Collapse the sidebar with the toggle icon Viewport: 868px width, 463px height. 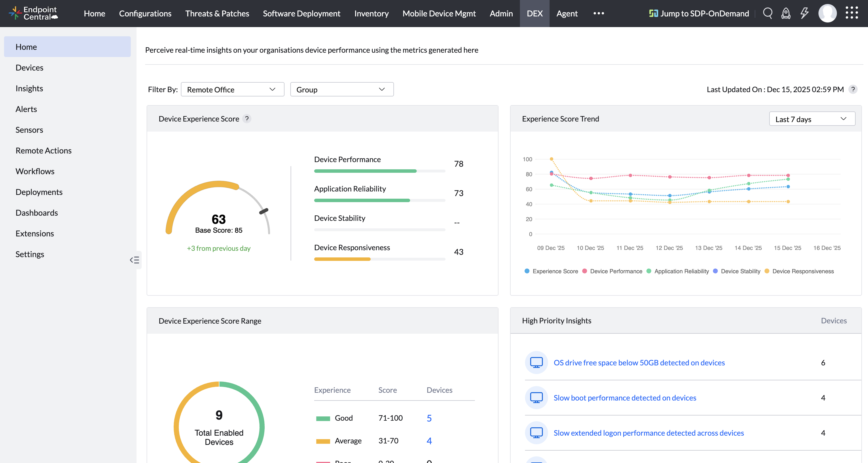coord(134,260)
